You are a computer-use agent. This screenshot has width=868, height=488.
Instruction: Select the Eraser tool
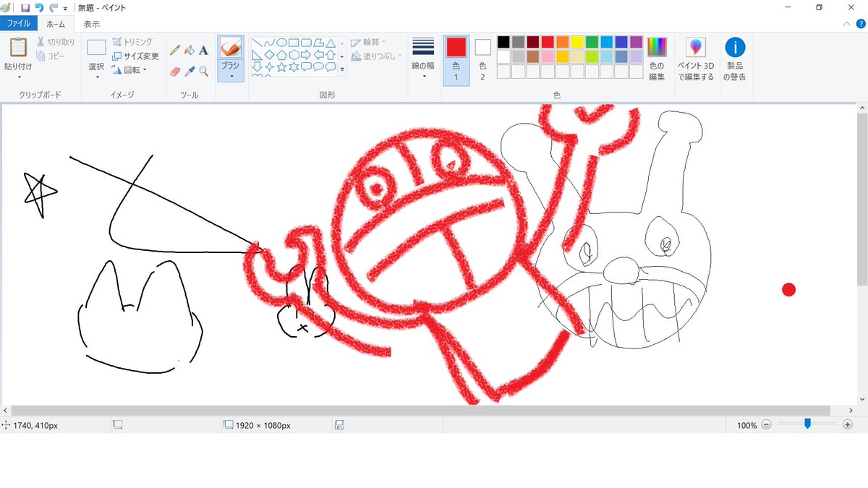[174, 71]
